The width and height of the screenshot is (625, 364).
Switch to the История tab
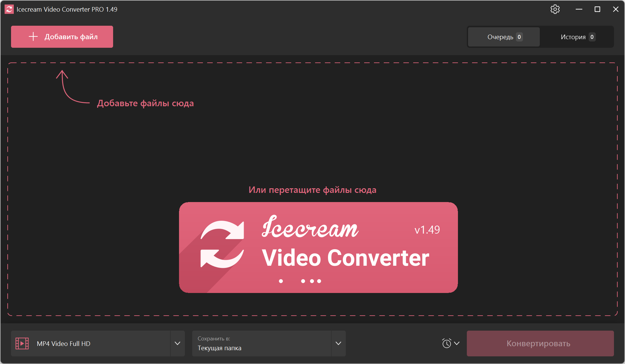tap(577, 37)
